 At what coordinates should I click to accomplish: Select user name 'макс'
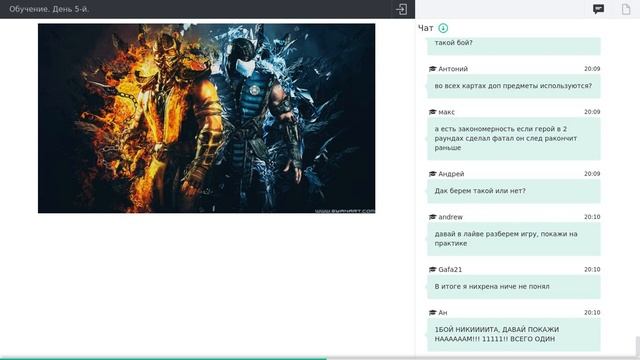pos(447,112)
